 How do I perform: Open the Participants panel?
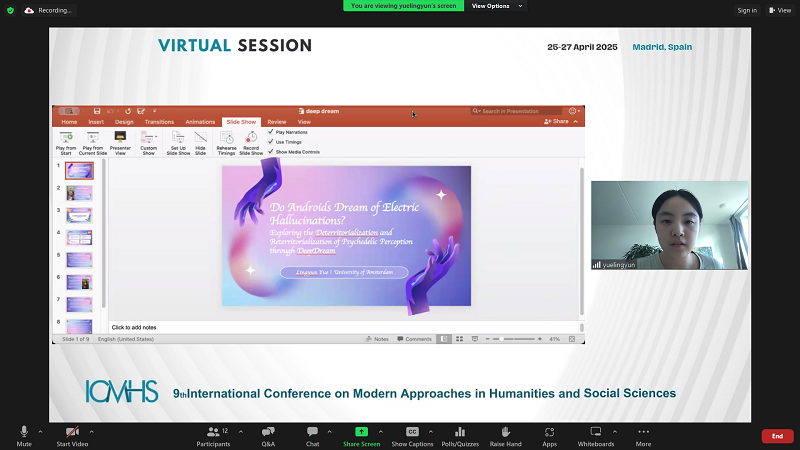[x=212, y=432]
